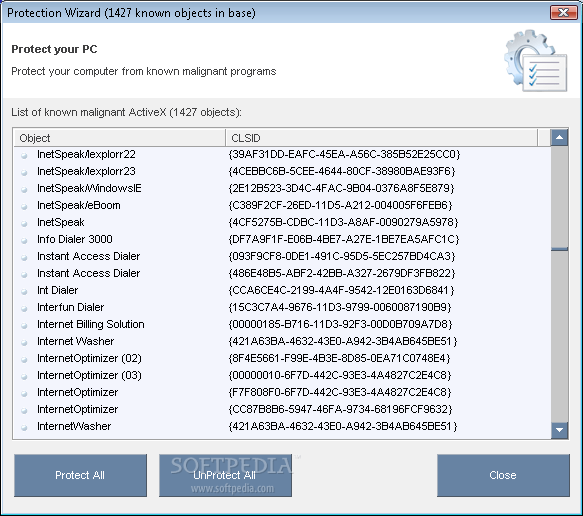The image size is (583, 516).
Task: Click CLSID {486E48B5-ABF2-42BB-A327-2679DF3FB822}
Action: tap(342, 273)
